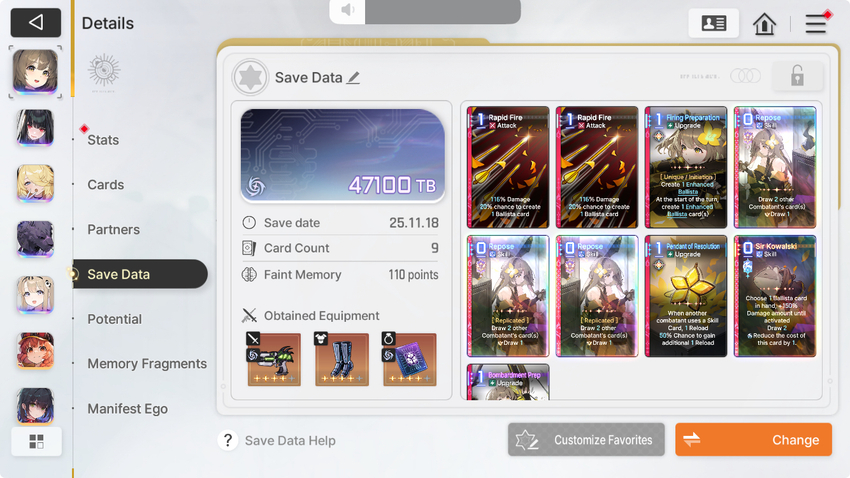This screenshot has width=850, height=478.
Task: Select the red-haired character portrait in sidebar
Action: point(35,351)
